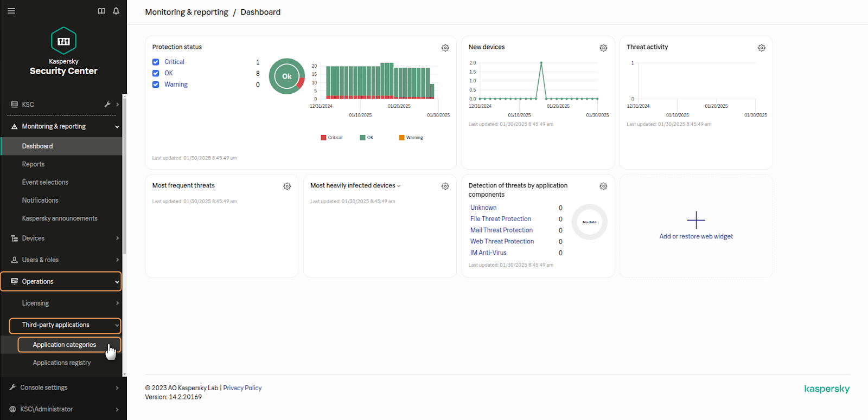Click the red Critical legend swatch
868x420 pixels.
(x=324, y=138)
